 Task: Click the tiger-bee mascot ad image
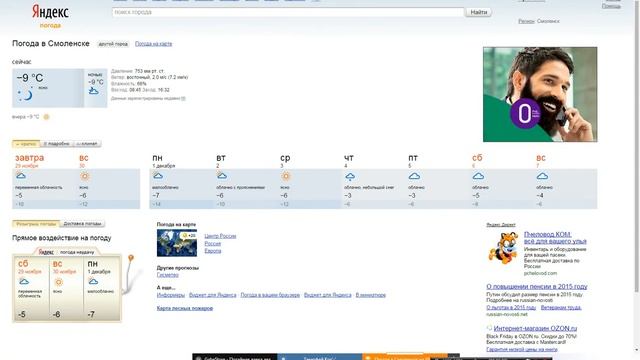[x=503, y=248]
